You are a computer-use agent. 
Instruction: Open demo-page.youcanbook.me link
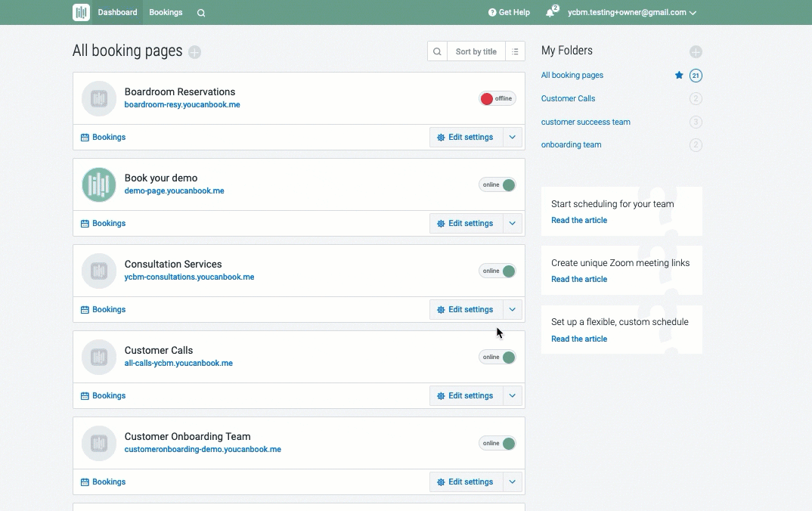174,191
